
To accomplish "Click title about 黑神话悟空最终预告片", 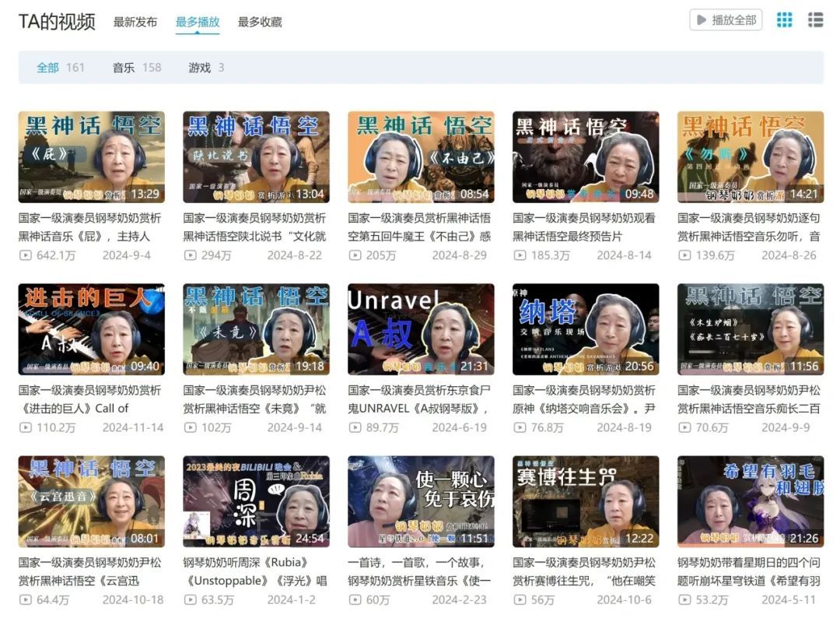I will [584, 227].
